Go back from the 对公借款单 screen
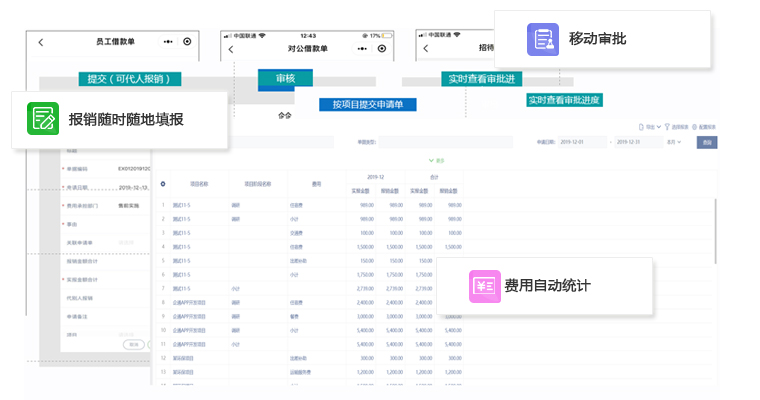The width and height of the screenshot is (760, 400). tap(231, 48)
